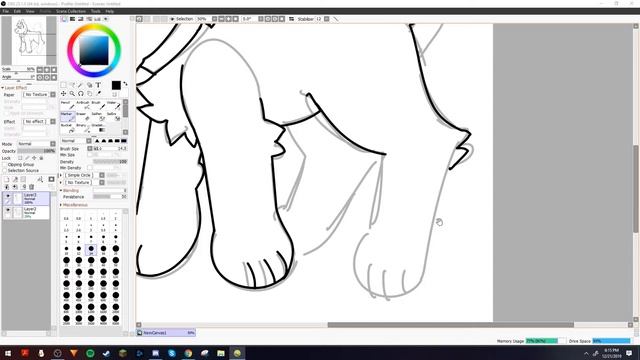The image size is (640, 360).
Task: Toggle the color wheel panel button
Action: [x=64, y=19]
